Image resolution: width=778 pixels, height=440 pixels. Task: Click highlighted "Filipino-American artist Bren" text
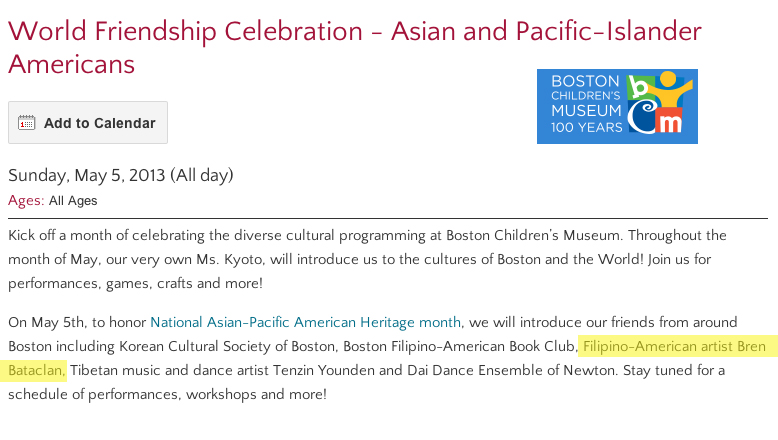[674, 346]
